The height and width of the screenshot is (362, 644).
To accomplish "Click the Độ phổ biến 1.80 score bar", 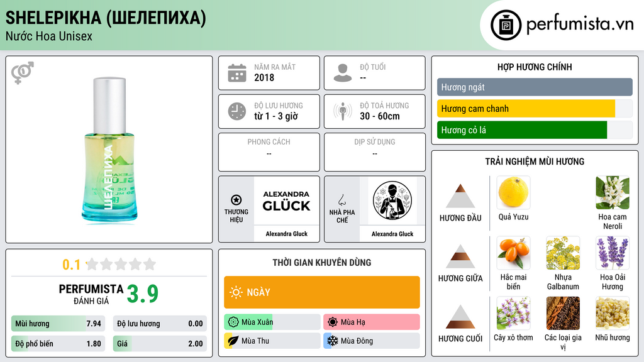I will (x=58, y=344).
